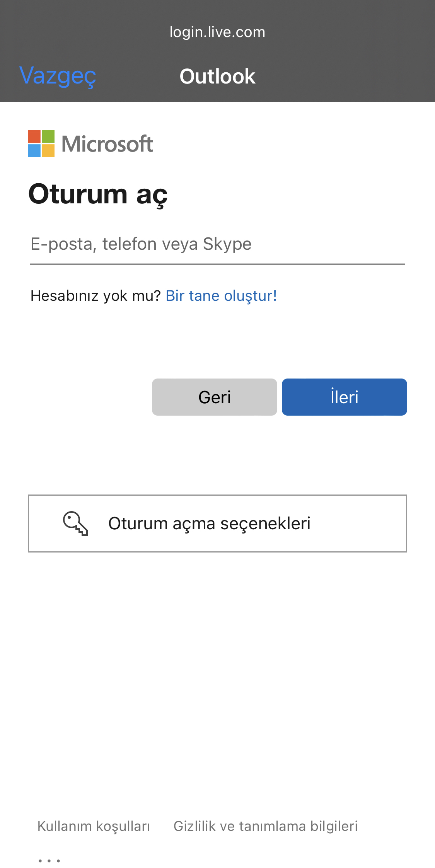Screen dimensions: 435x868
Task: Click the Microsoft wordmark text
Action: click(107, 144)
